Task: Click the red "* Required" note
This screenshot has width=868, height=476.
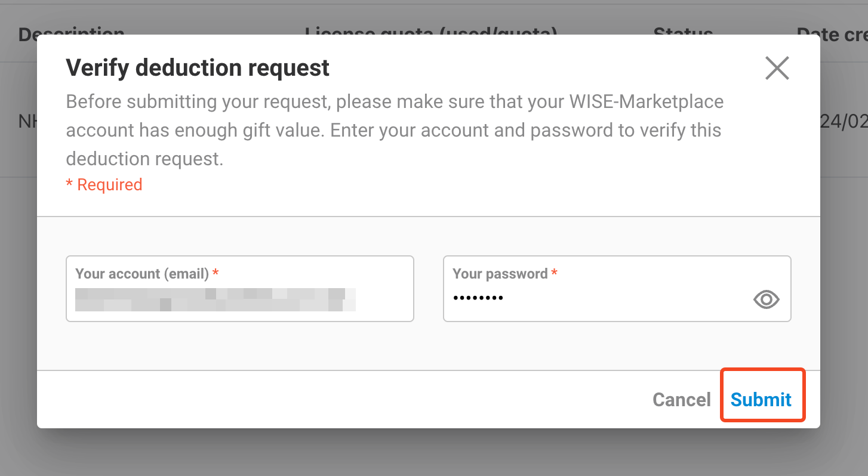Action: click(x=104, y=185)
